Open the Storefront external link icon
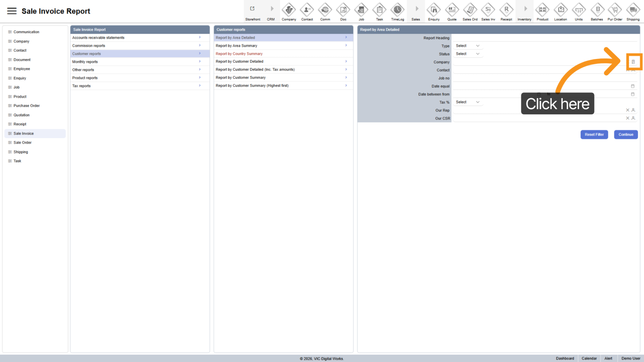Image resolution: width=644 pixels, height=362 pixels. coord(253,9)
